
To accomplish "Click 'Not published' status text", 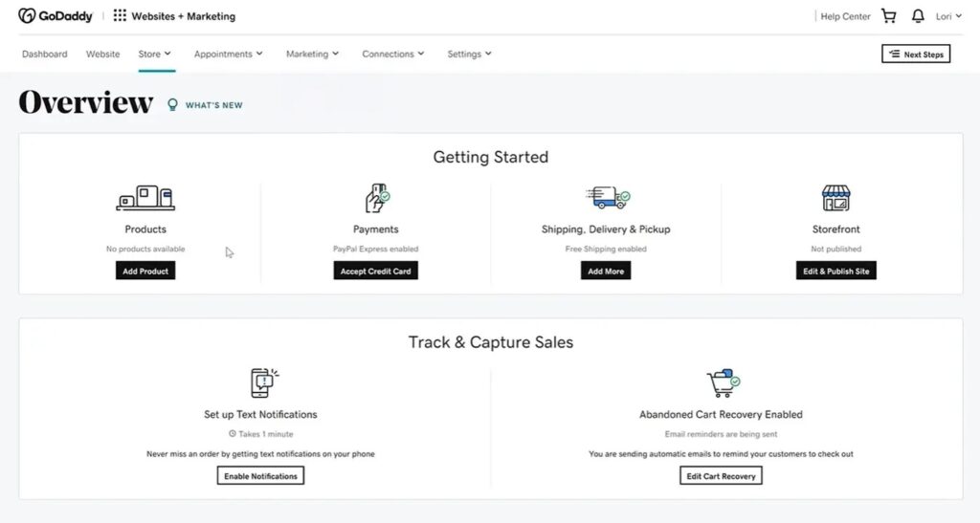I will (x=836, y=249).
